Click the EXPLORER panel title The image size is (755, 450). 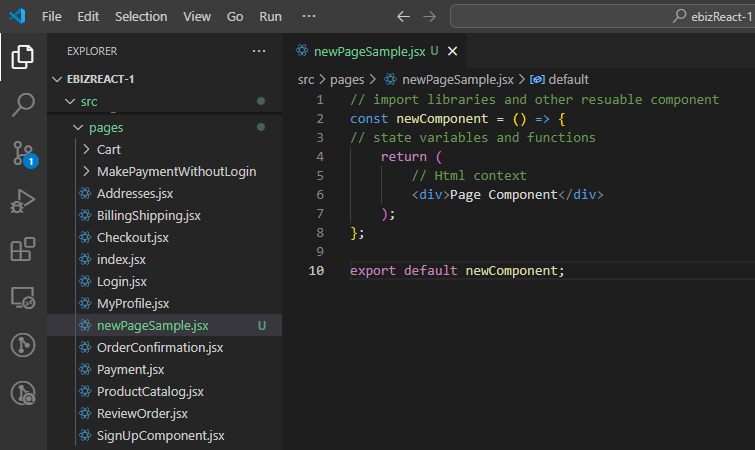pos(92,51)
